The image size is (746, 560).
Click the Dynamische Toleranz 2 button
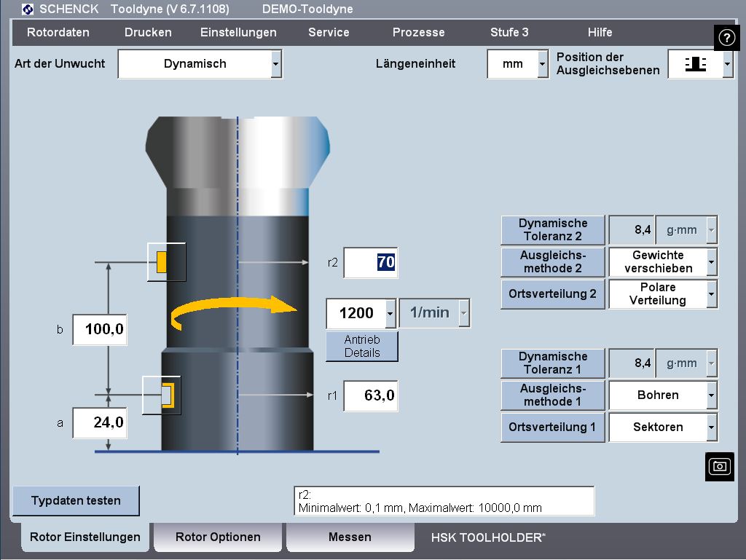553,230
